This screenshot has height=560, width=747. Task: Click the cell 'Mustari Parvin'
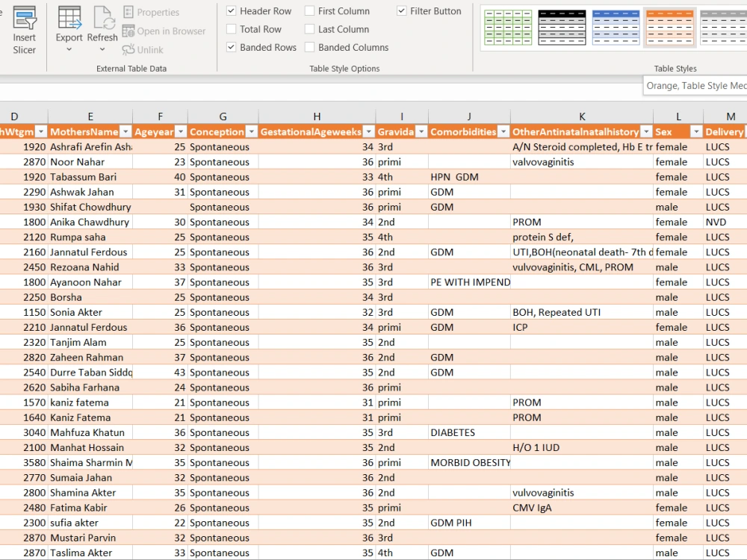click(x=90, y=538)
